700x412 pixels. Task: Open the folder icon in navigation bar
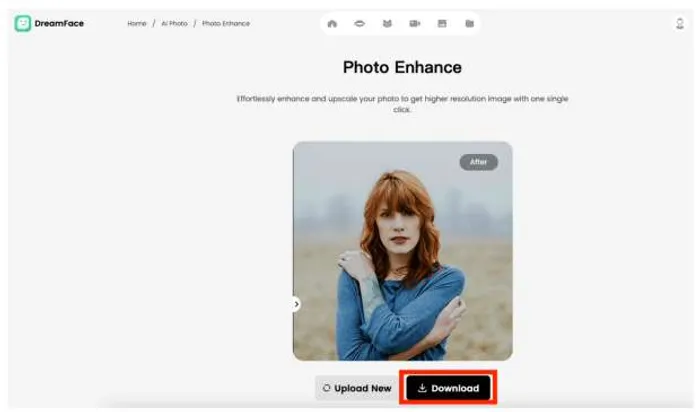click(x=468, y=23)
